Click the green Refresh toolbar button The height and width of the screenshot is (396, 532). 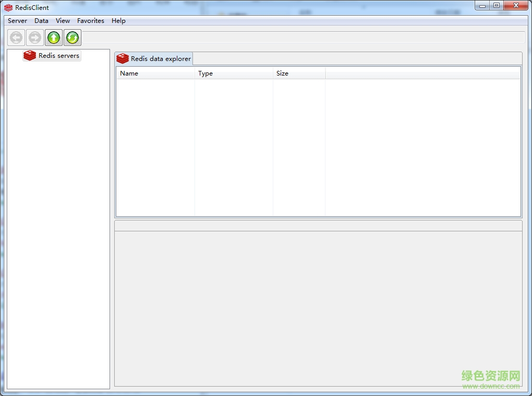[72, 38]
